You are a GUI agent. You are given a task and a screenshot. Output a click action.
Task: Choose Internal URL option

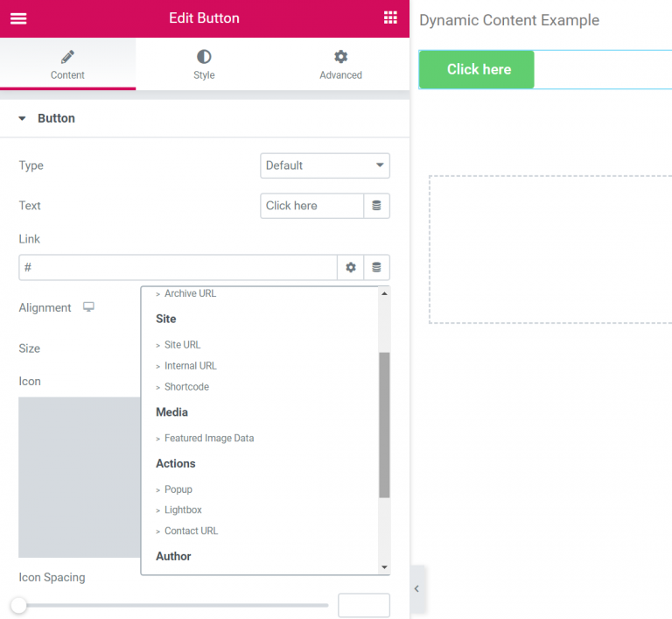(190, 366)
